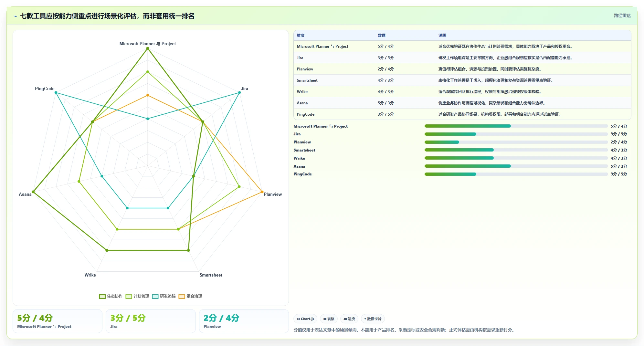Click the Wrike progress bar
The width and height of the screenshot is (644, 346).
[x=516, y=158]
